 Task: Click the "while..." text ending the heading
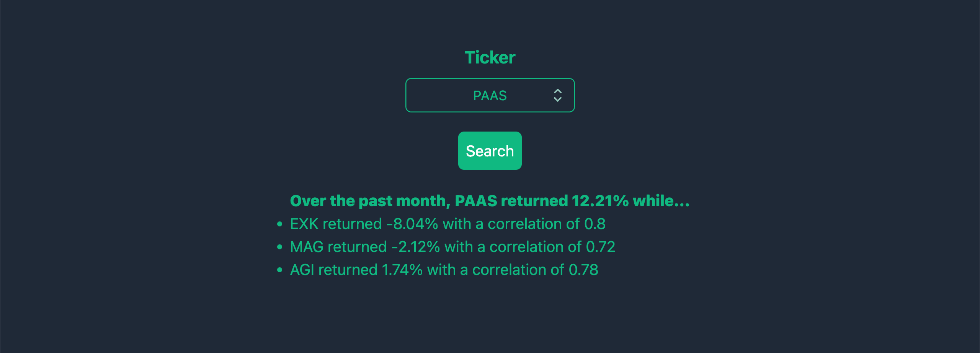tap(661, 201)
